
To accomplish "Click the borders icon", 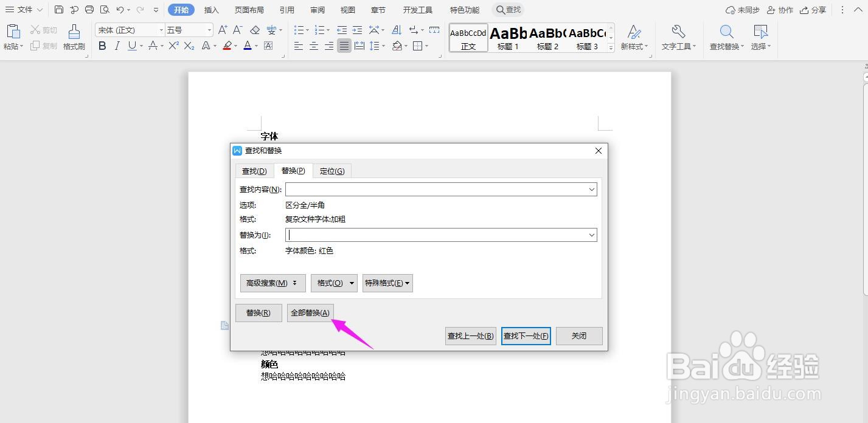I will pos(417,46).
